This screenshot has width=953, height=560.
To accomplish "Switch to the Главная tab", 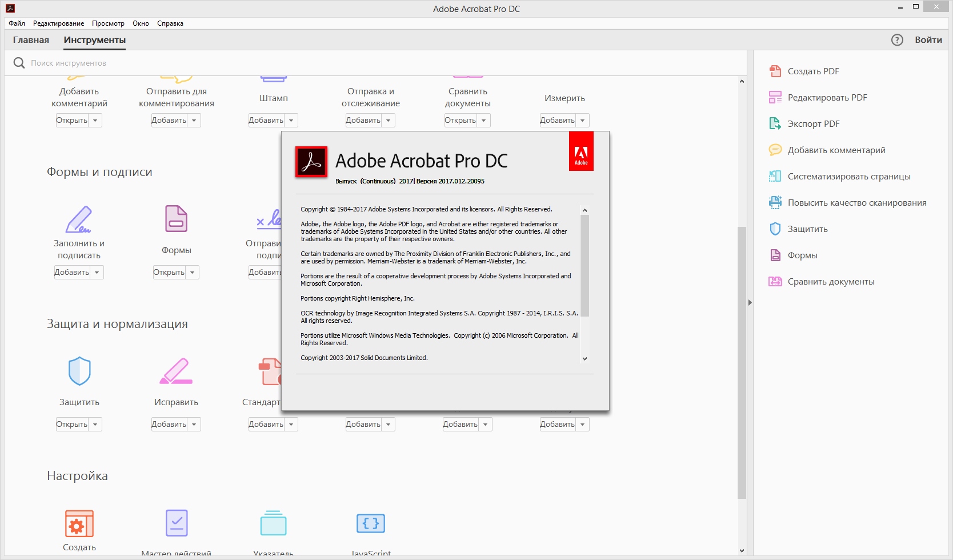I will (31, 40).
